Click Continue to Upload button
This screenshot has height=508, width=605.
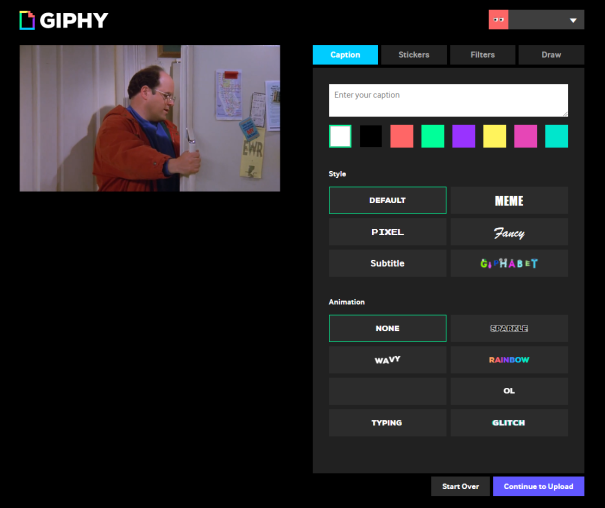[x=539, y=486]
